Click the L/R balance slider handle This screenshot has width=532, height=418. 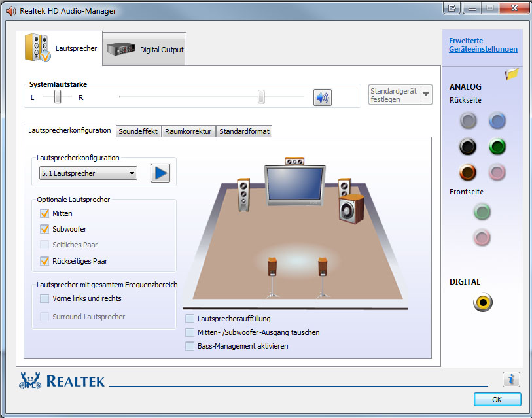pos(58,97)
